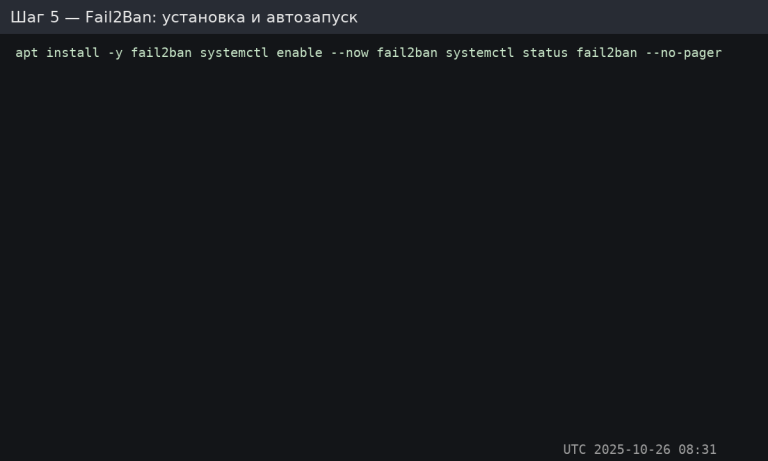Click the time "08:31" in the timestamp
768x461 pixels.
[x=698, y=450]
